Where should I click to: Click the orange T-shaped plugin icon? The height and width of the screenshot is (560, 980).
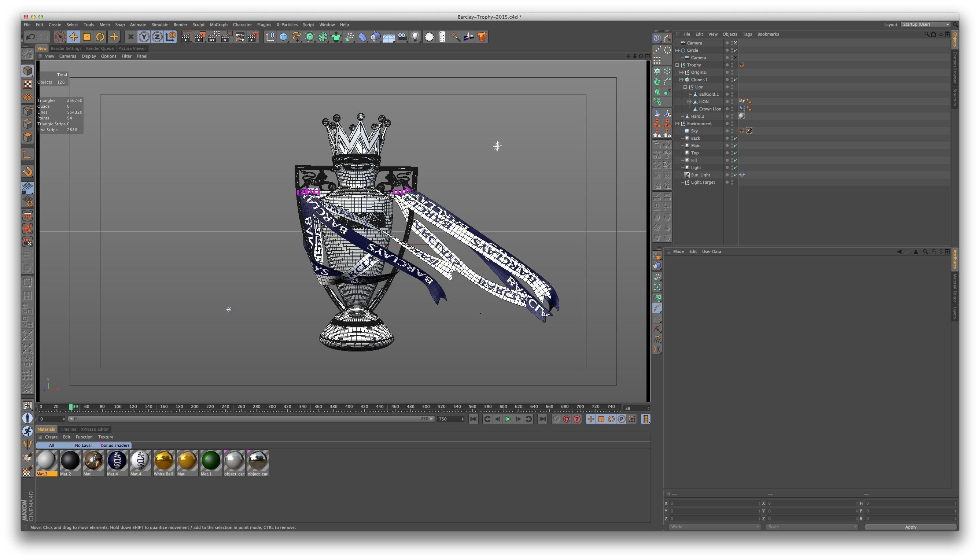click(482, 37)
